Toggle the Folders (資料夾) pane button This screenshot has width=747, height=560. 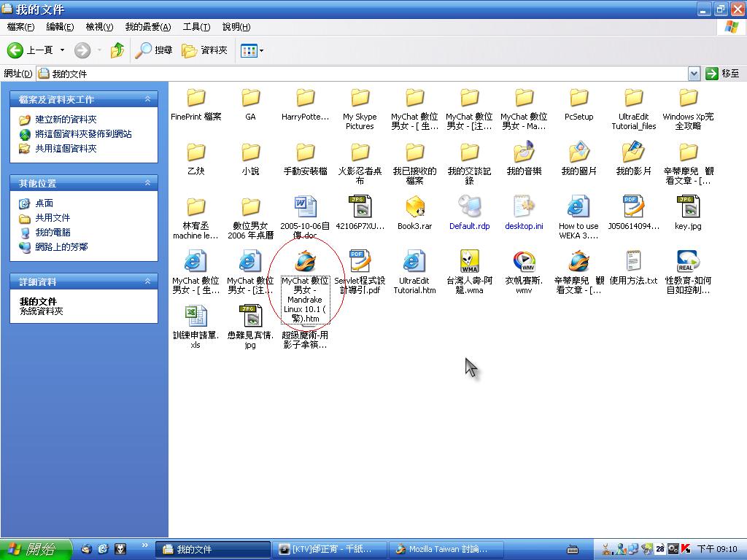coord(205,50)
